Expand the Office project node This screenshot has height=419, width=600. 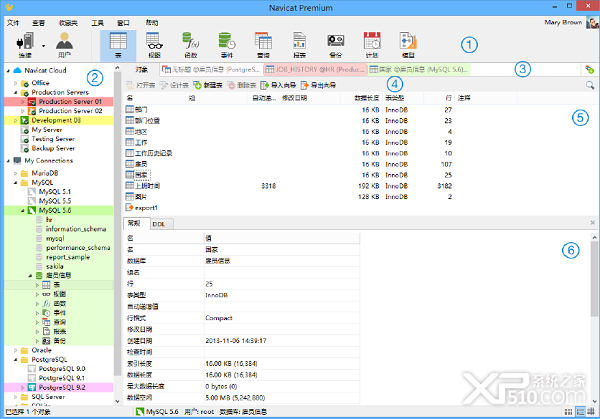coord(15,83)
